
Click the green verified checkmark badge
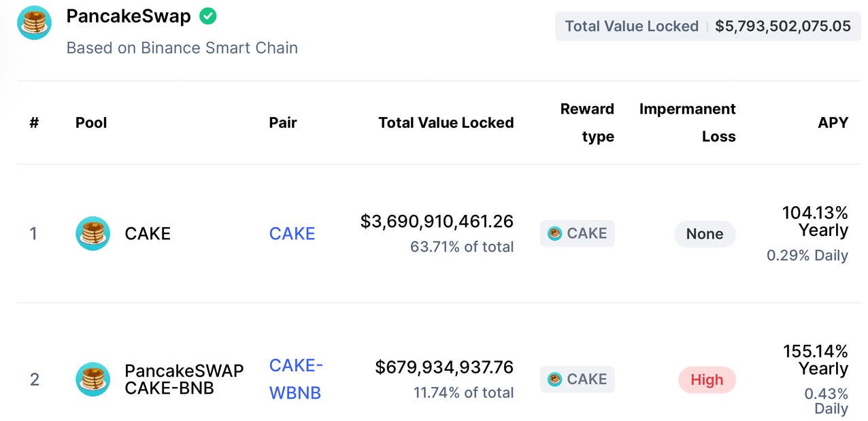pyautogui.click(x=208, y=16)
